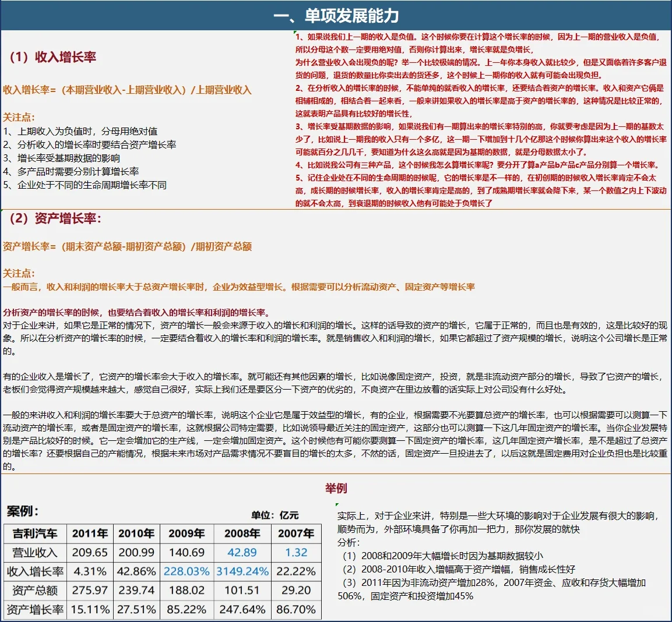Viewport: 672px width, 622px height.
Task: Select the '吉利汽车' table header cell
Action: [x=35, y=533]
